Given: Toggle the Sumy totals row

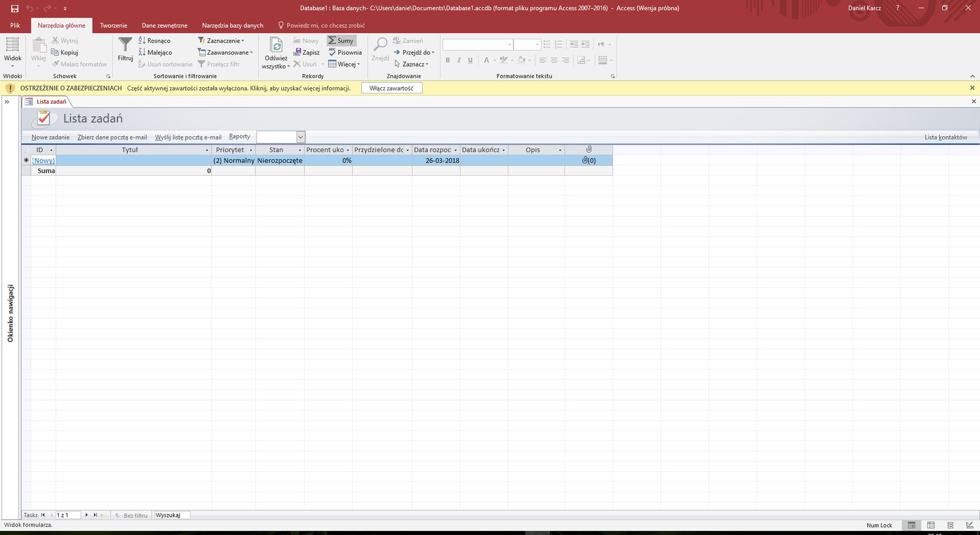Looking at the screenshot, I should coord(341,40).
